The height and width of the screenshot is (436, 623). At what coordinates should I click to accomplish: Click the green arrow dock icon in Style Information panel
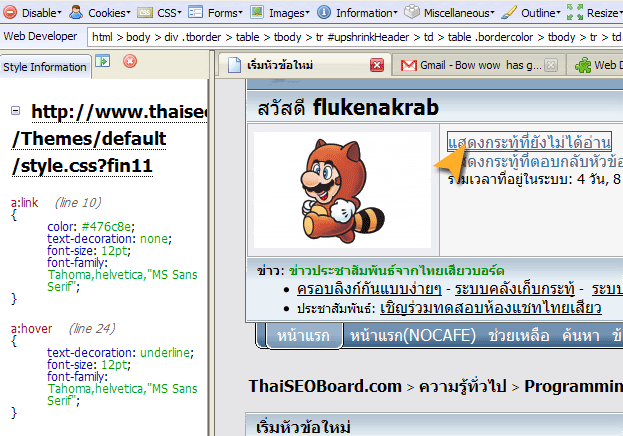pos(103,61)
